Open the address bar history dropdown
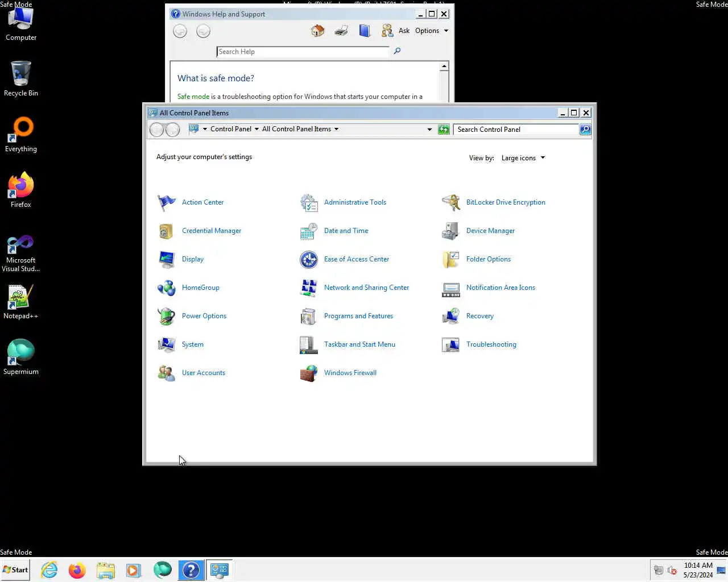 click(x=429, y=130)
